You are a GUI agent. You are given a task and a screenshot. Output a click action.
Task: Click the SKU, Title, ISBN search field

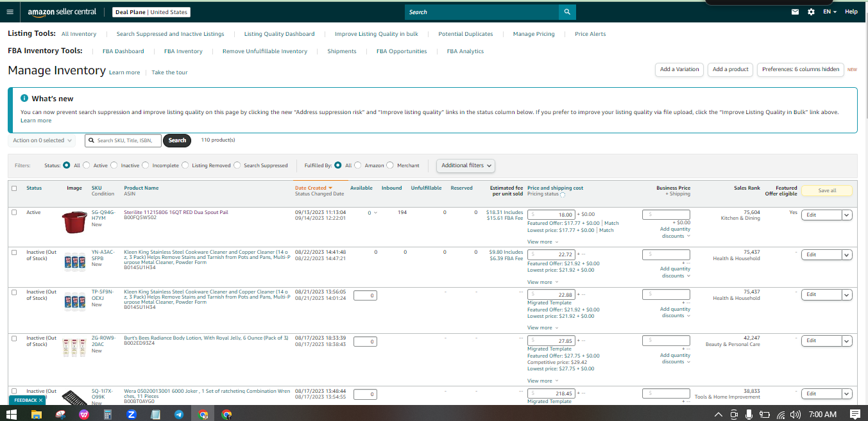[x=124, y=140]
